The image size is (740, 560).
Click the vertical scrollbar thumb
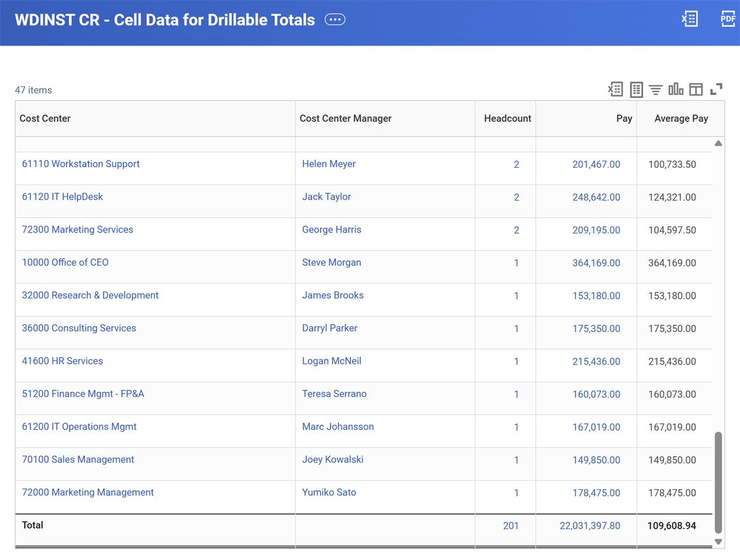[x=718, y=482]
